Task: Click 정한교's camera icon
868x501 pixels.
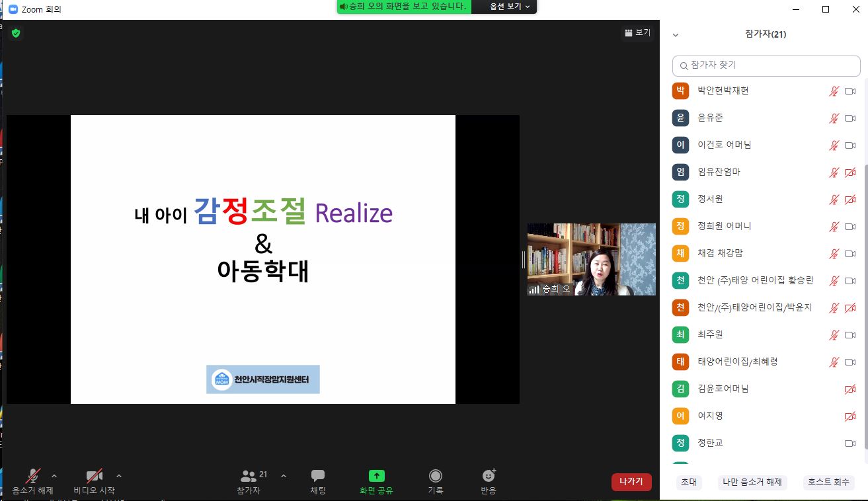Action: click(850, 443)
